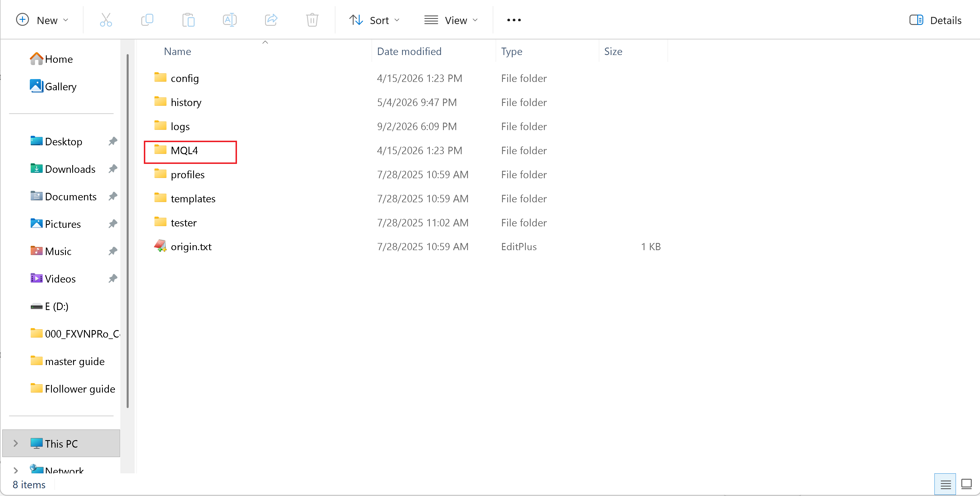This screenshot has width=980, height=496.
Task: Open Gallery in navigation pane
Action: (53, 86)
